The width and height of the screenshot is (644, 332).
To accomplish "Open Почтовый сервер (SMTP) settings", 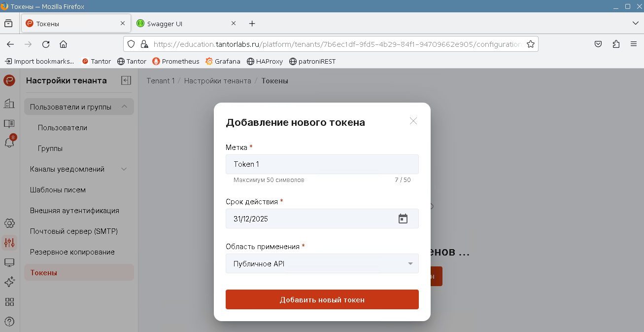I will point(73,231).
